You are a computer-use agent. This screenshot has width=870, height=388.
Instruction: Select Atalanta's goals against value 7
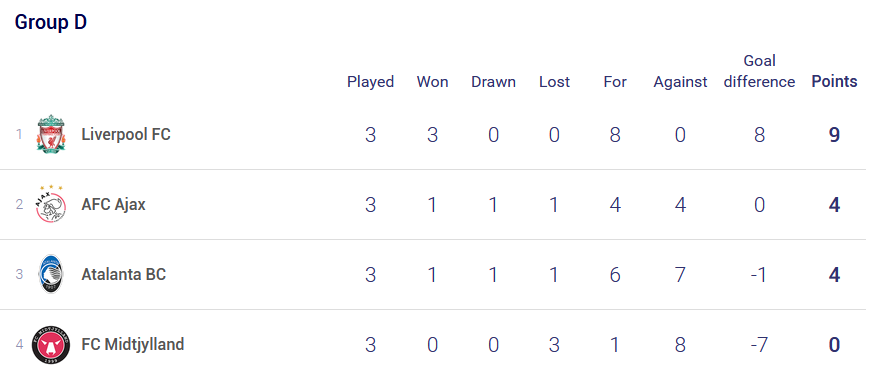click(680, 275)
